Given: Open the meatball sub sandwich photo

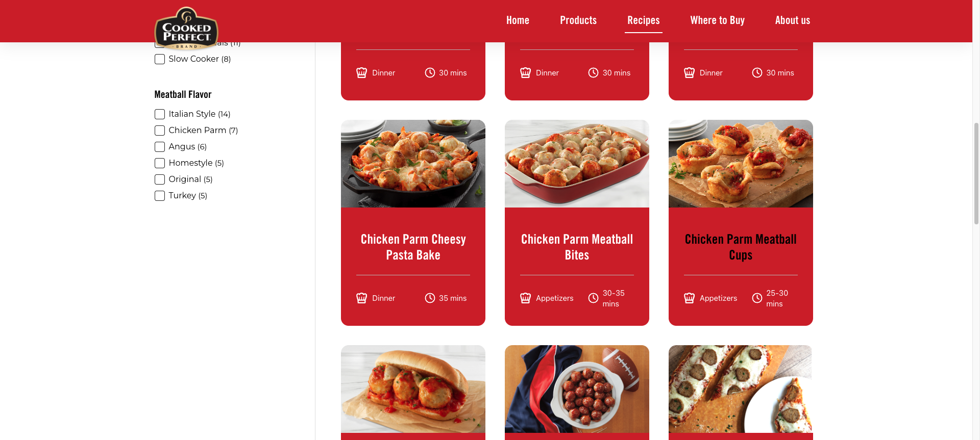Looking at the screenshot, I should pos(413,389).
